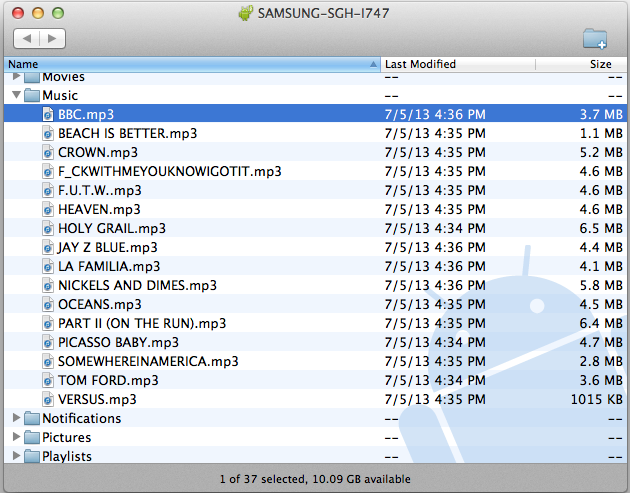This screenshot has height=493, width=630.
Task: Sort by the Name column header
Action: pos(192,64)
